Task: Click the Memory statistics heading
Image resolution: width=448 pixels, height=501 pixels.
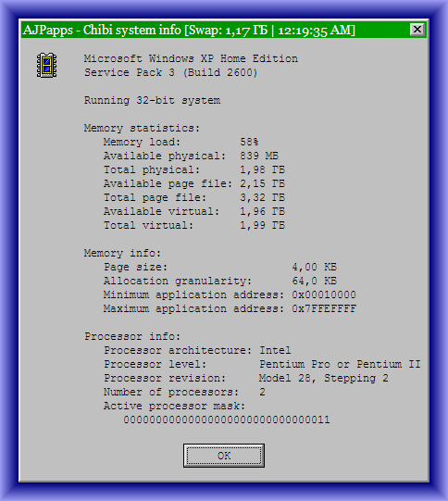Action: click(142, 128)
